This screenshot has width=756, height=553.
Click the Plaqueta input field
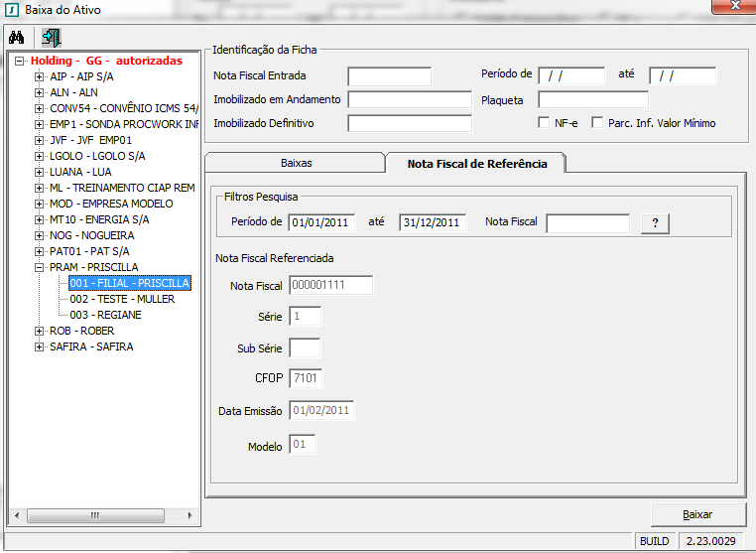point(593,100)
